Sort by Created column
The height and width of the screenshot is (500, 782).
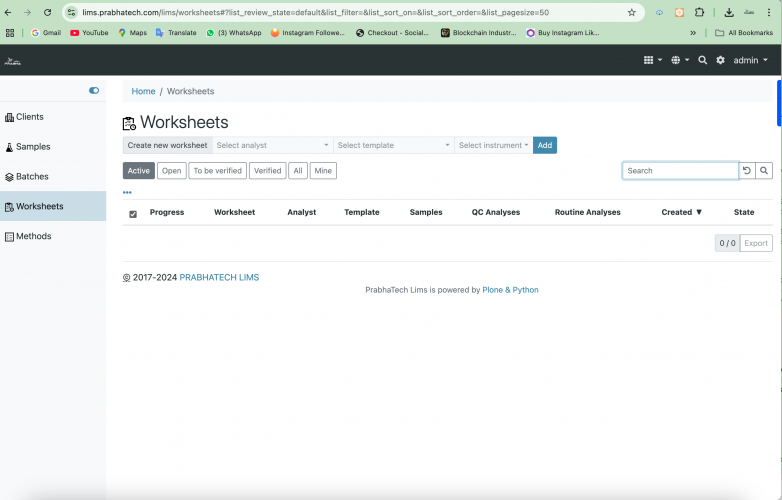tap(681, 212)
